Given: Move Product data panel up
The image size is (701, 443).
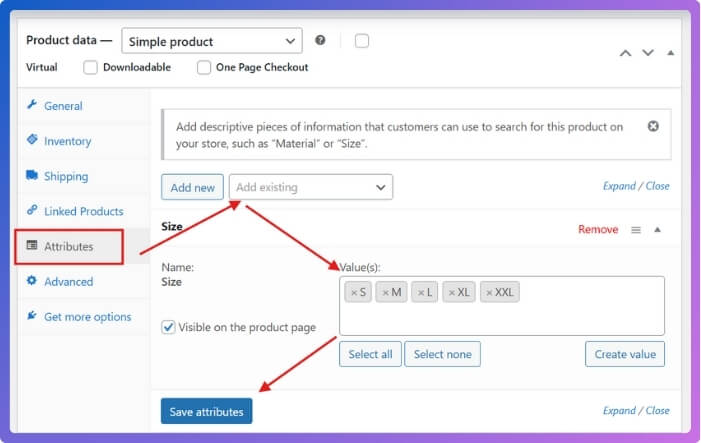Looking at the screenshot, I should 625,53.
